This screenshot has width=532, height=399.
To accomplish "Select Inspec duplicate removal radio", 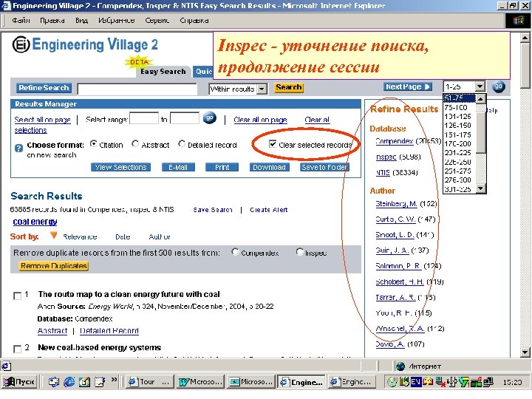I will [299, 252].
